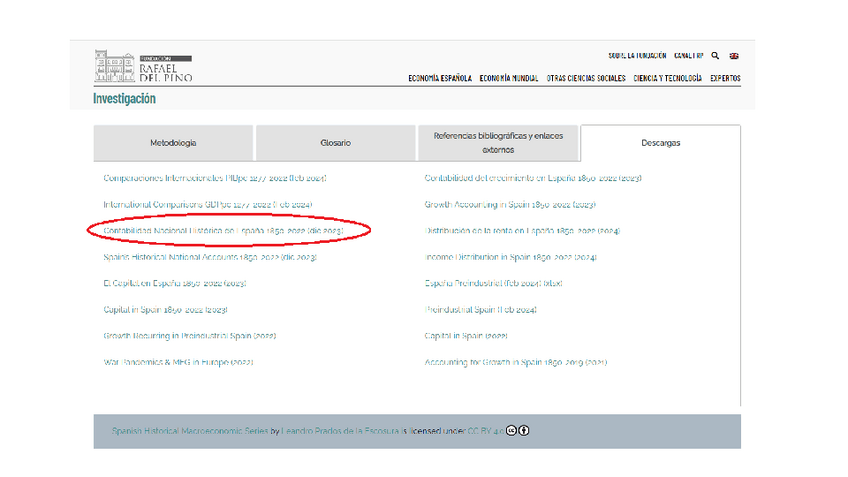Open the Economía Mundial menu
Viewport: 848px width, 477px height.
click(508, 78)
